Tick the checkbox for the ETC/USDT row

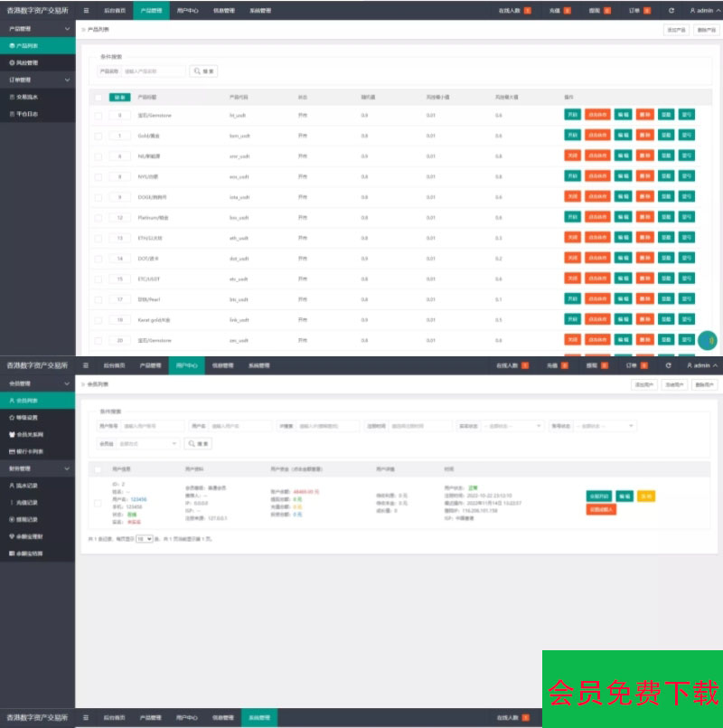98,279
